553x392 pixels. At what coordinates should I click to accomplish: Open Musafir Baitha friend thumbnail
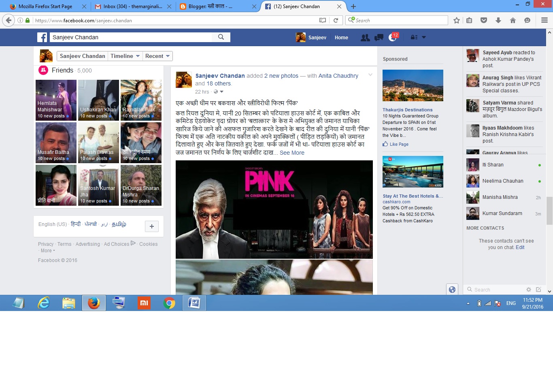tap(56, 143)
